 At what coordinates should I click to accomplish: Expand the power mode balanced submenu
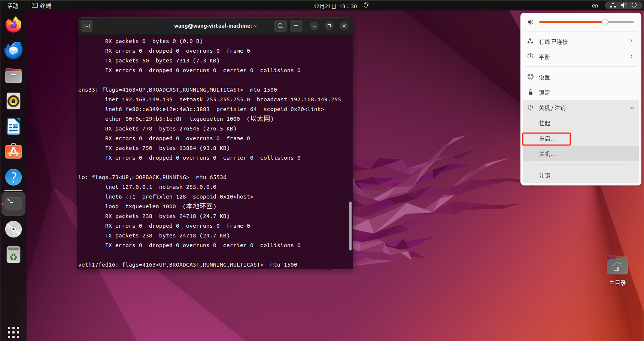click(x=580, y=57)
